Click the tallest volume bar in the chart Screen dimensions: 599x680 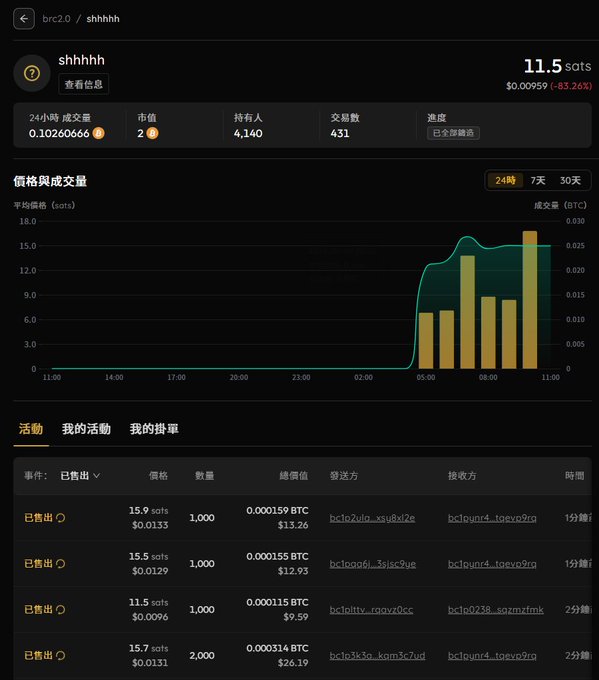click(530, 300)
